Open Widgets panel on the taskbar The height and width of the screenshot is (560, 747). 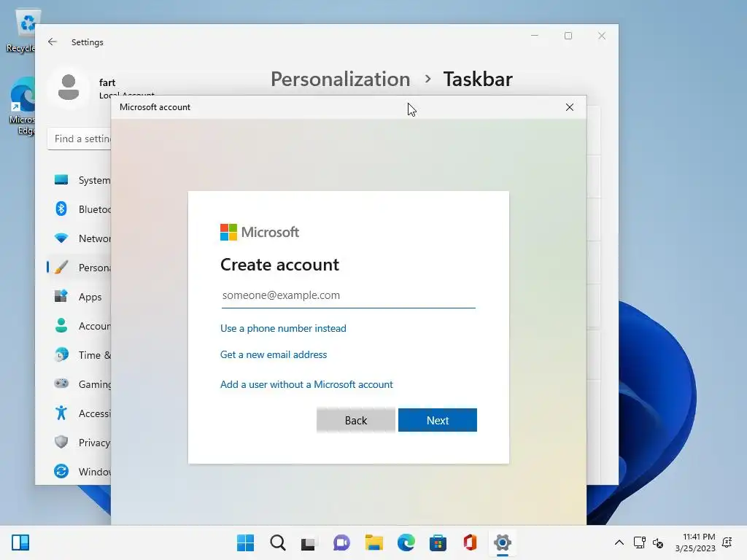coord(20,542)
